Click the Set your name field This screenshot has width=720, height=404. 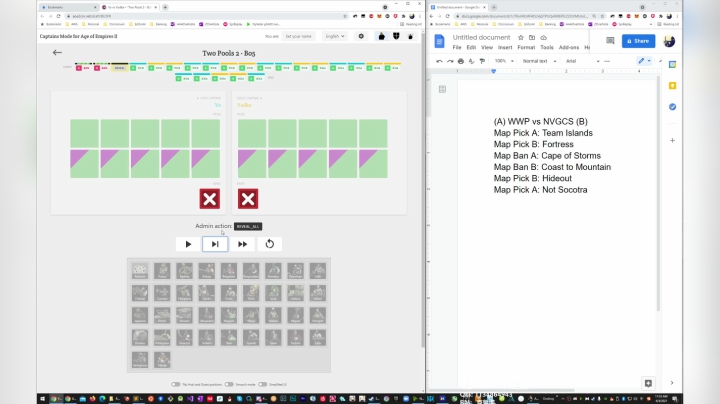298,36
